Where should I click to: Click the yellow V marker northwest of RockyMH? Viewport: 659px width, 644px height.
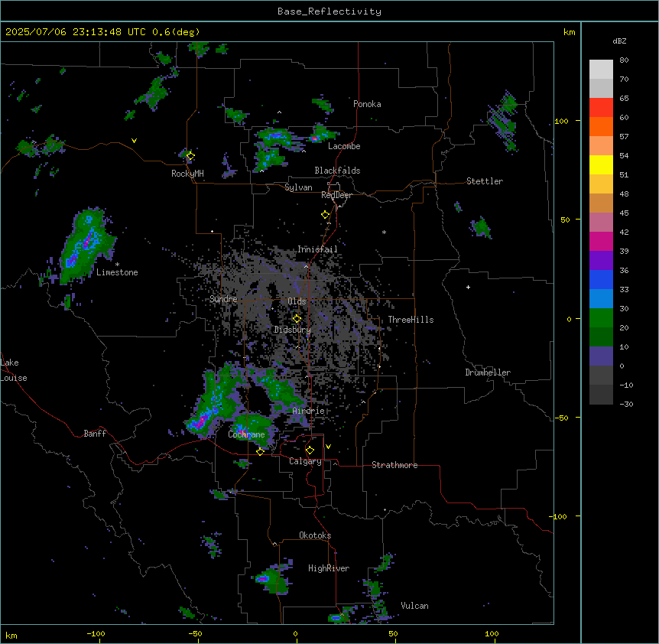coord(134,141)
